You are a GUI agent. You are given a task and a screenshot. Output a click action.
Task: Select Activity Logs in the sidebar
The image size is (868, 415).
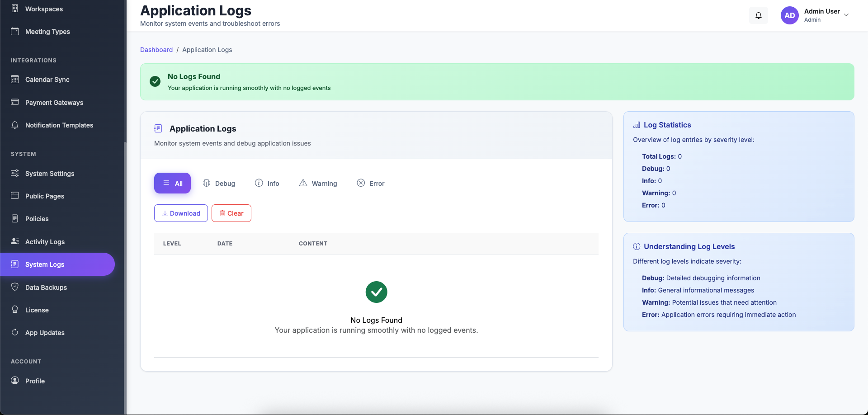45,241
